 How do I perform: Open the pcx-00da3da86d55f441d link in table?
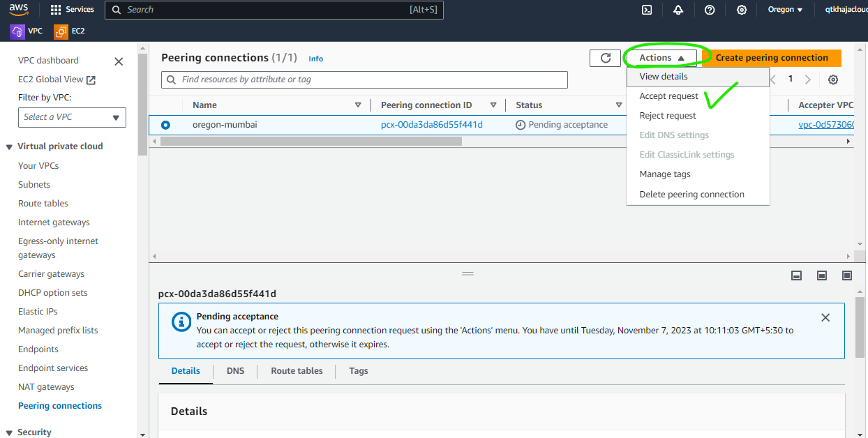pyautogui.click(x=432, y=125)
